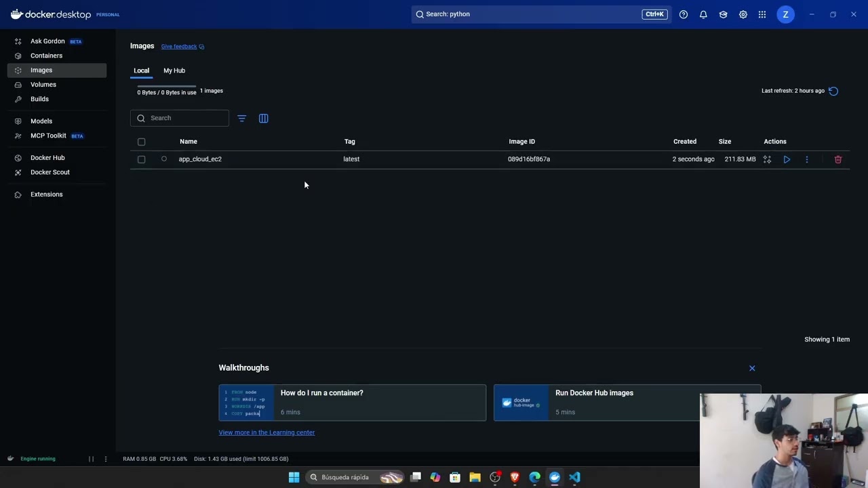Viewport: 868px width, 488px height.
Task: Open Copilot from the taskbar
Action: [x=435, y=477]
